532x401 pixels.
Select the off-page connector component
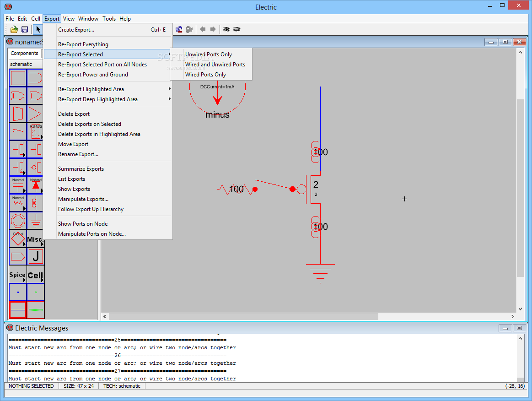[x=18, y=256]
